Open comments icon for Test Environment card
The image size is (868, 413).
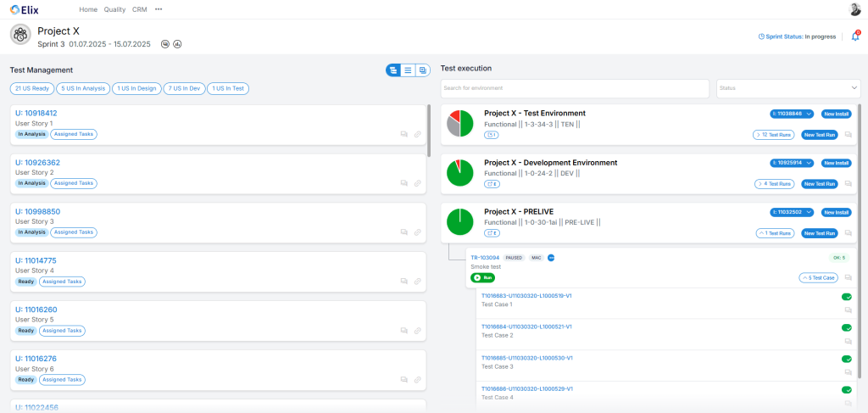(849, 135)
